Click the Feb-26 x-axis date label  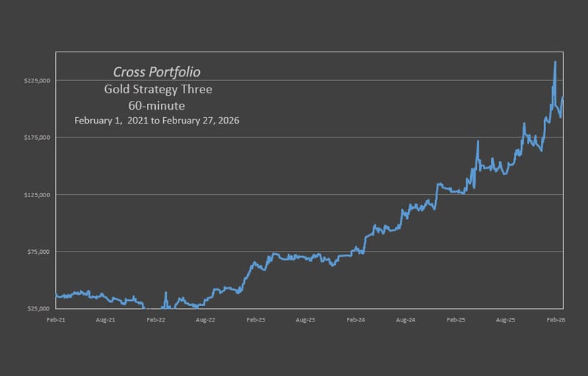(x=555, y=321)
